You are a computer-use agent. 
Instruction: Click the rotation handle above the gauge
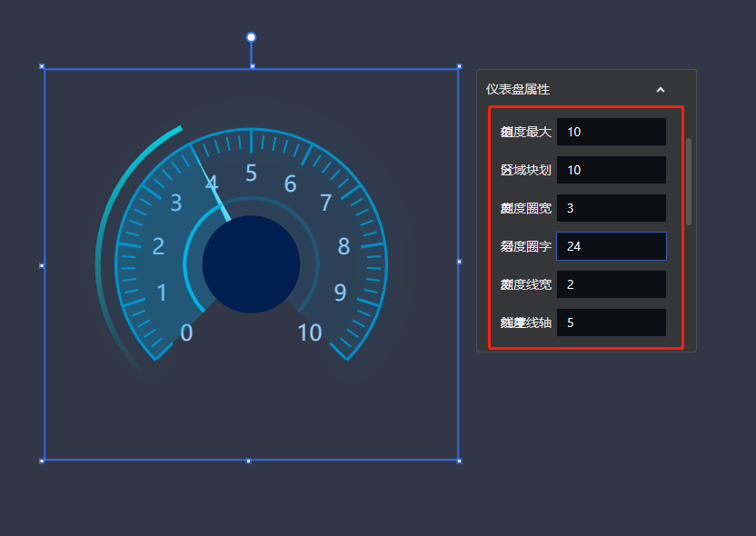252,37
